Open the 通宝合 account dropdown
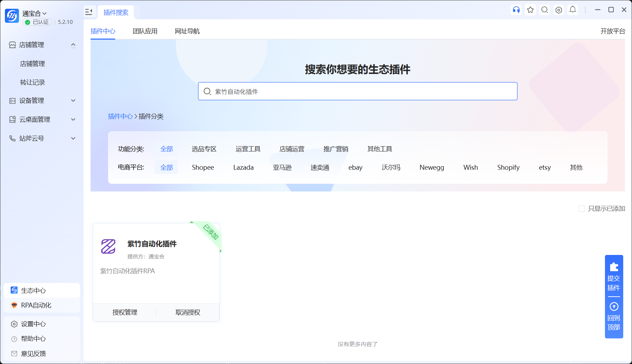The image size is (632, 364). (34, 14)
